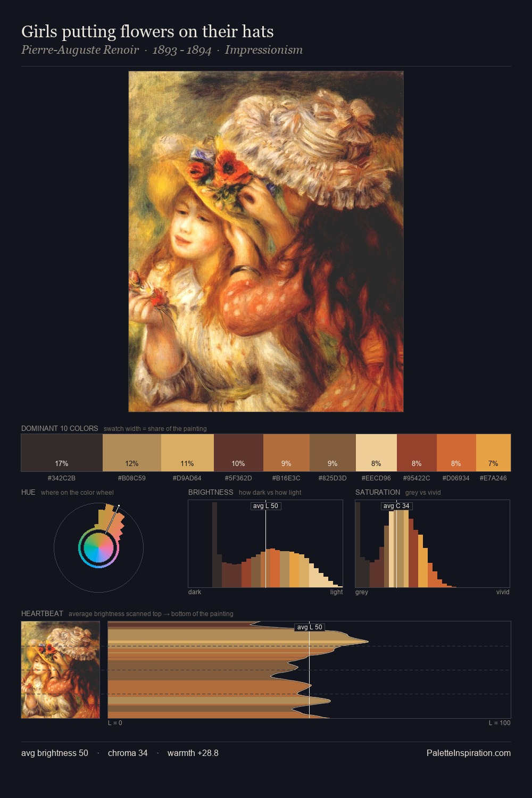The image size is (532, 798).
Task: Click the hex code '#D06934'
Action: click(456, 478)
